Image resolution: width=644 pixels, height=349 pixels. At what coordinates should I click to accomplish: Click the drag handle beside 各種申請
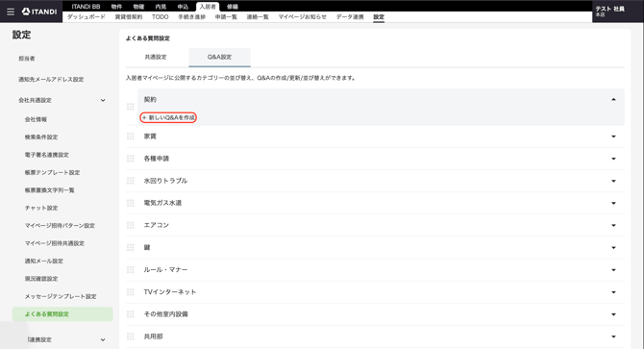click(x=130, y=159)
